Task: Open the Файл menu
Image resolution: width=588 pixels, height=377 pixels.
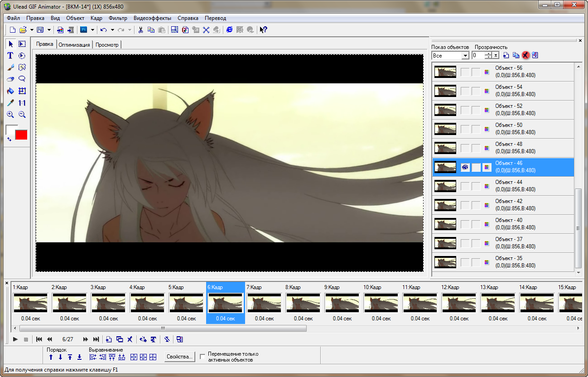Action: coord(13,18)
